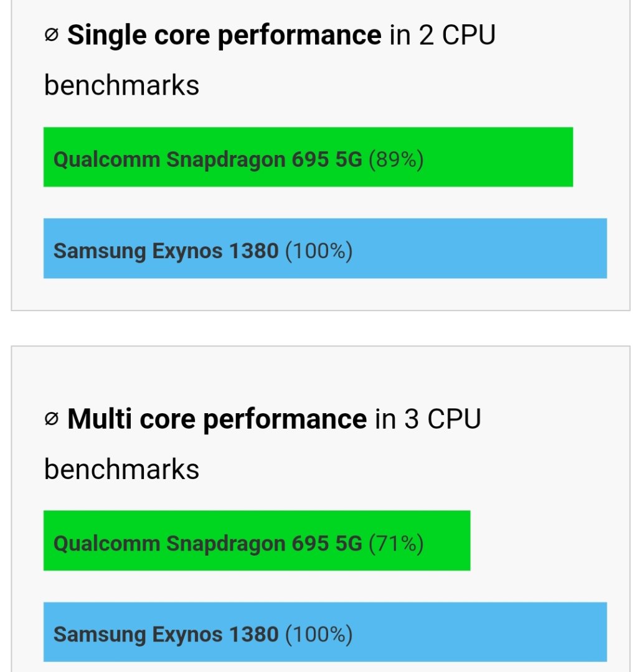Click the green Snapdragon 695 5G 89% bar
This screenshot has height=672, width=642.
tap(308, 157)
